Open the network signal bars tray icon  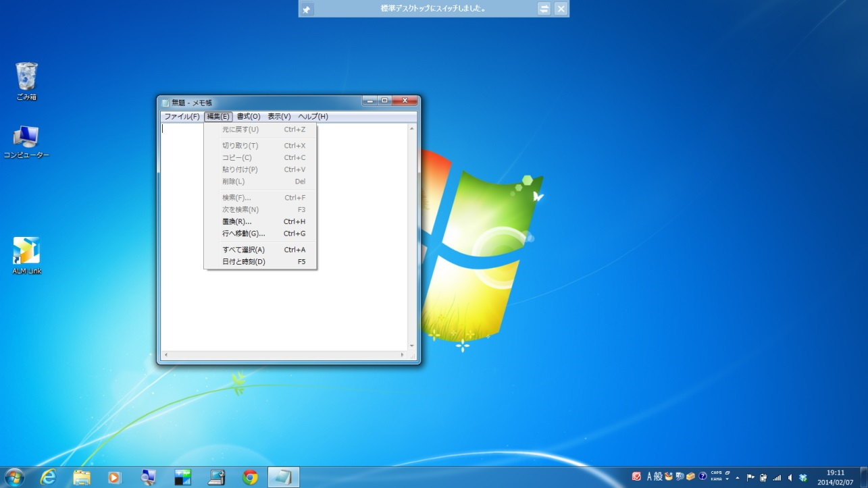[777, 477]
